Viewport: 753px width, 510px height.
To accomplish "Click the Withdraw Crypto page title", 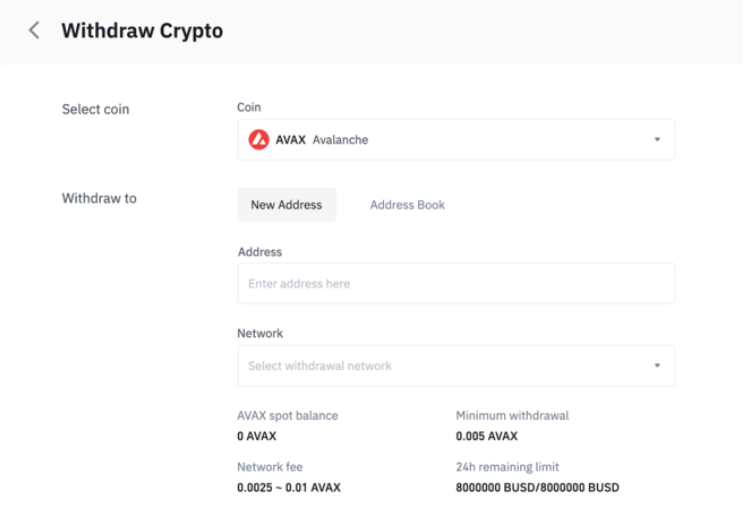I will (x=142, y=31).
